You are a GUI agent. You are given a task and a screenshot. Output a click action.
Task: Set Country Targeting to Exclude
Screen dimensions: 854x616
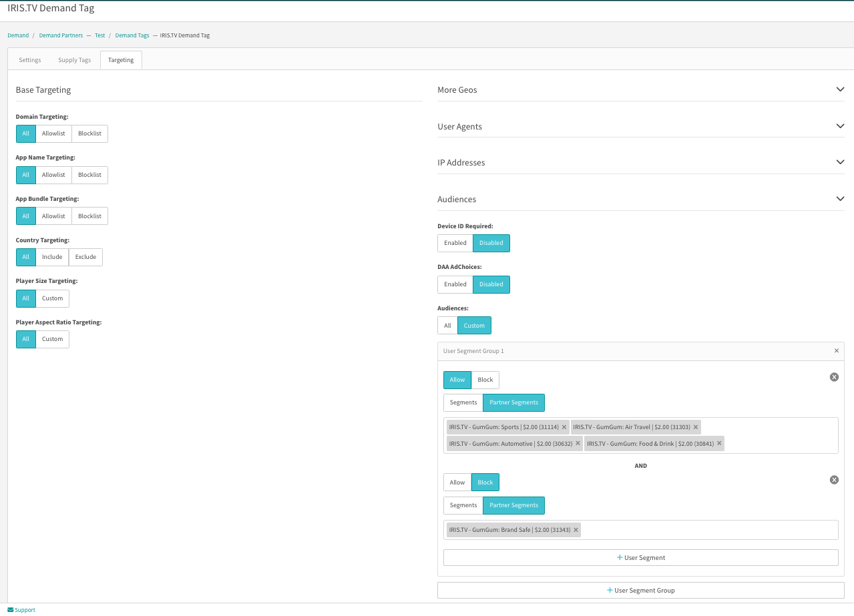[85, 257]
